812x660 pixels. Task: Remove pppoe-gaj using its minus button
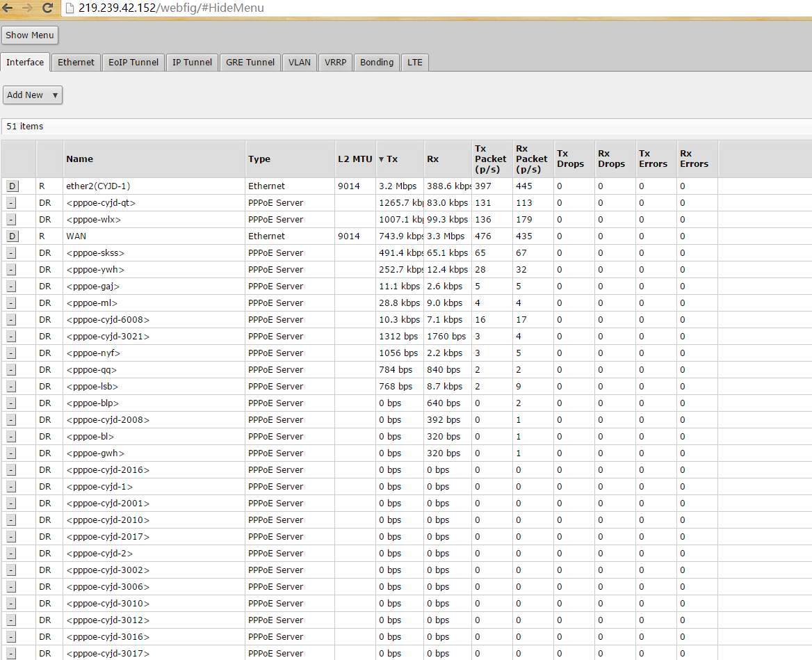pos(11,287)
